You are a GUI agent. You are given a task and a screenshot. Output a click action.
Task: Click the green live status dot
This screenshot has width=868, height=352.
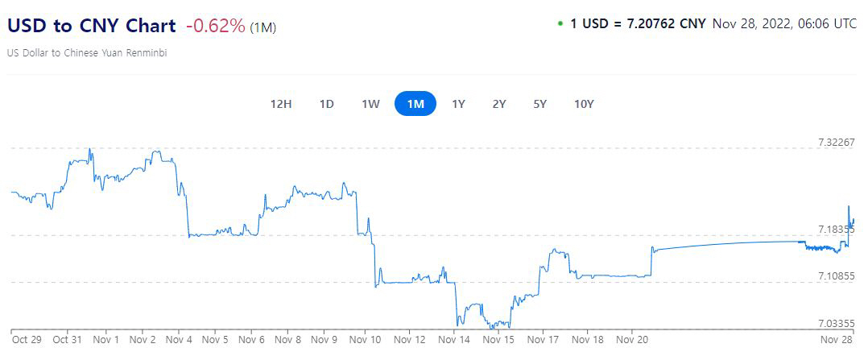560,23
